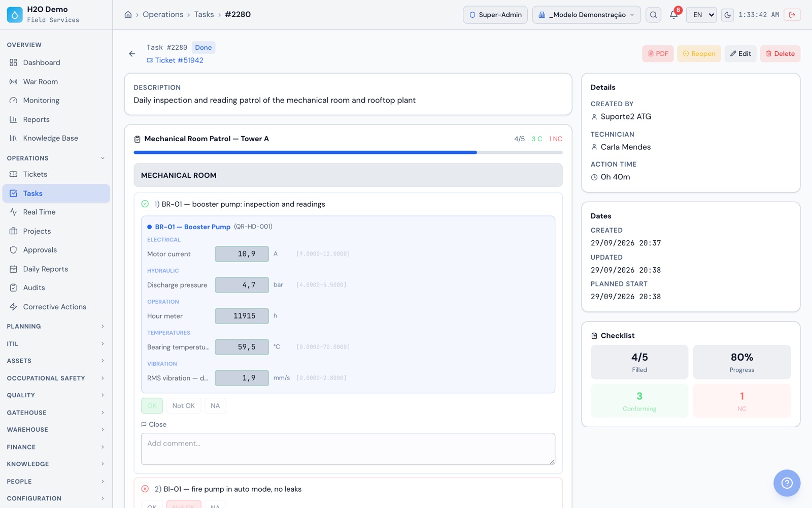This screenshot has width=812, height=508.
Task: Click the Motor current value field
Action: [242, 254]
